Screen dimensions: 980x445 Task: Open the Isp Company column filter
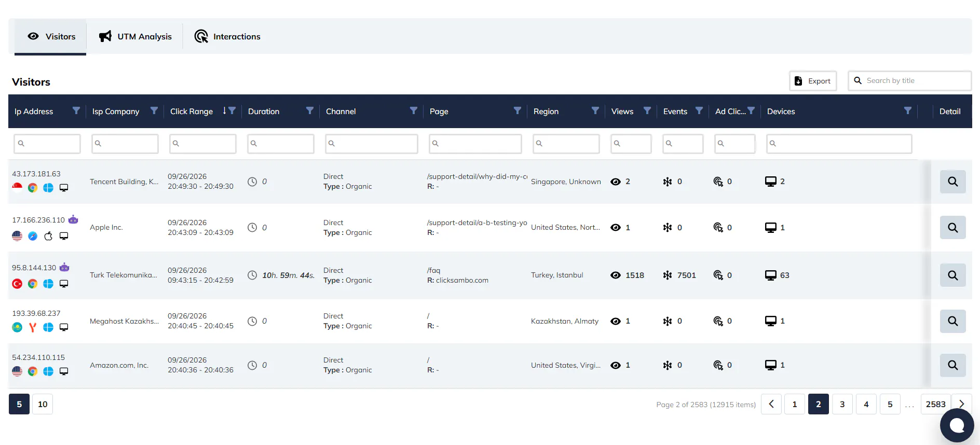154,110
